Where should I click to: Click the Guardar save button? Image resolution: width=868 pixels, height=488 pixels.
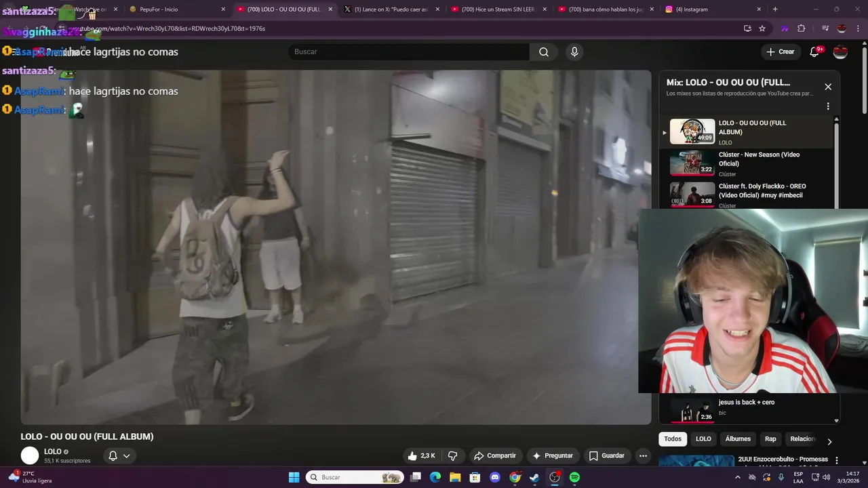[606, 456]
